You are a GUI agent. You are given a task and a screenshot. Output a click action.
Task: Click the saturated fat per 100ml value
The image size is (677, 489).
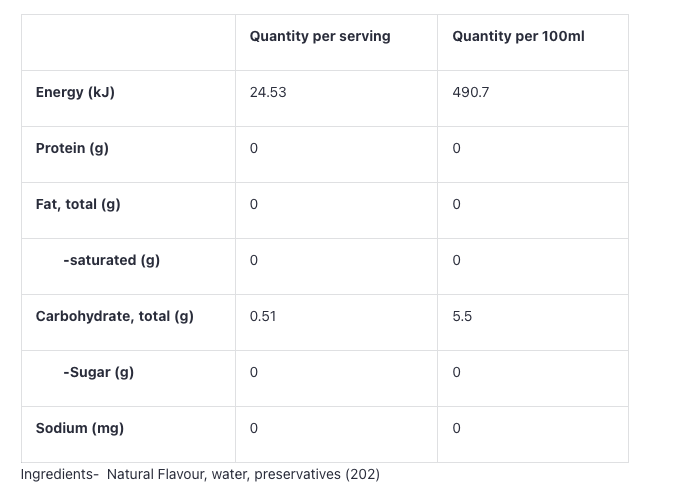click(x=457, y=260)
